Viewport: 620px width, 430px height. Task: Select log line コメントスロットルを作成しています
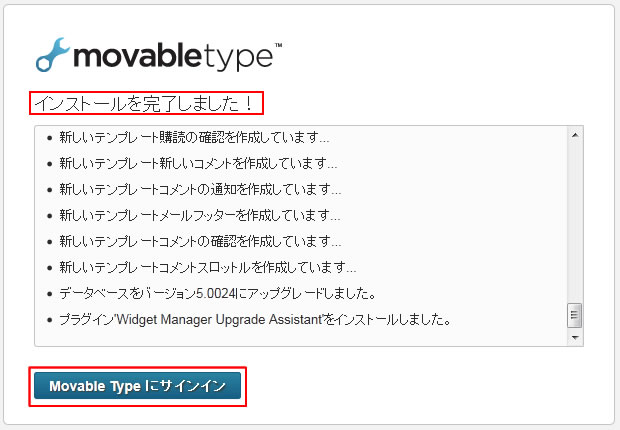pos(208,267)
